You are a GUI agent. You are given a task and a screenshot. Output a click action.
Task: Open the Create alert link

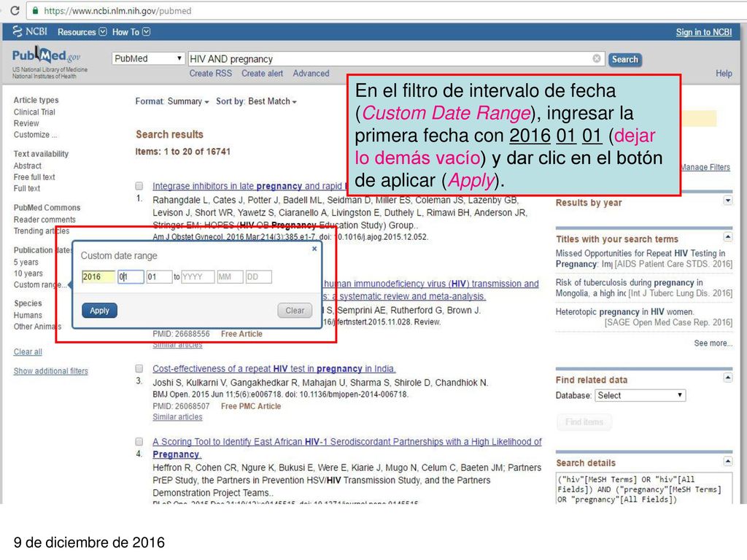point(262,74)
